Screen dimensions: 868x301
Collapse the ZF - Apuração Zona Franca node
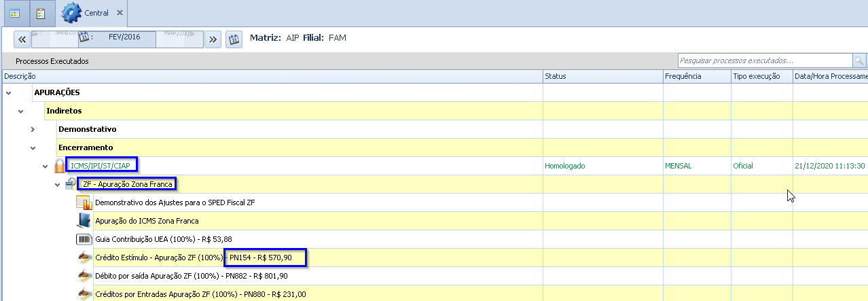[x=57, y=184]
